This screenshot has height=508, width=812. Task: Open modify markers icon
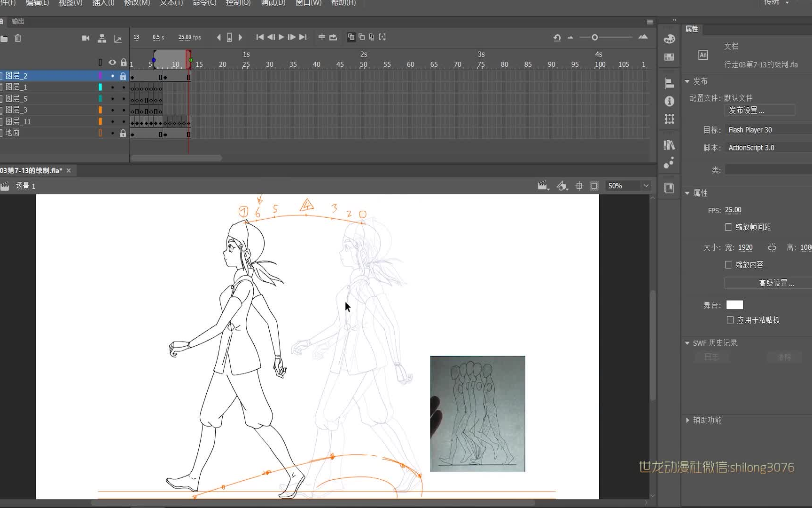[383, 37]
